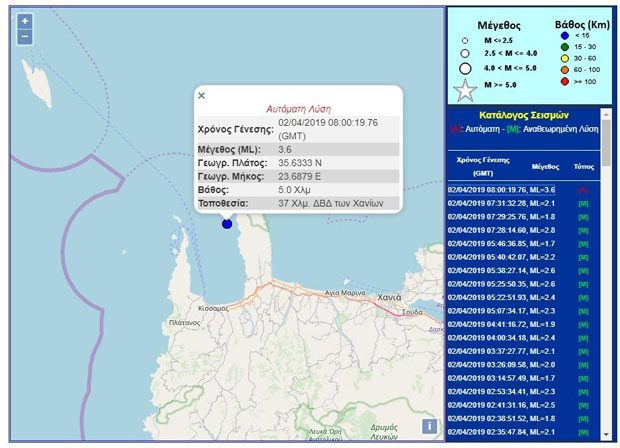Close the earthquake info popup
The image size is (620, 448).
(201, 96)
